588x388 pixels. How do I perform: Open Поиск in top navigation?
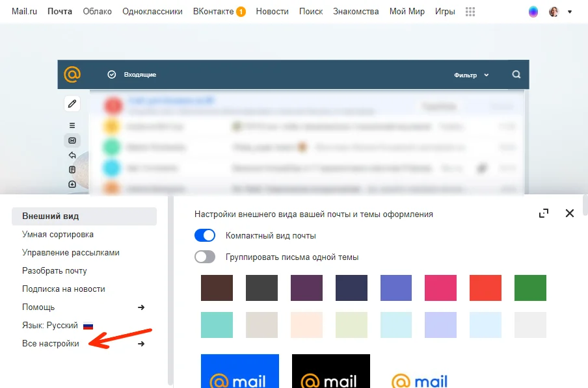click(311, 12)
